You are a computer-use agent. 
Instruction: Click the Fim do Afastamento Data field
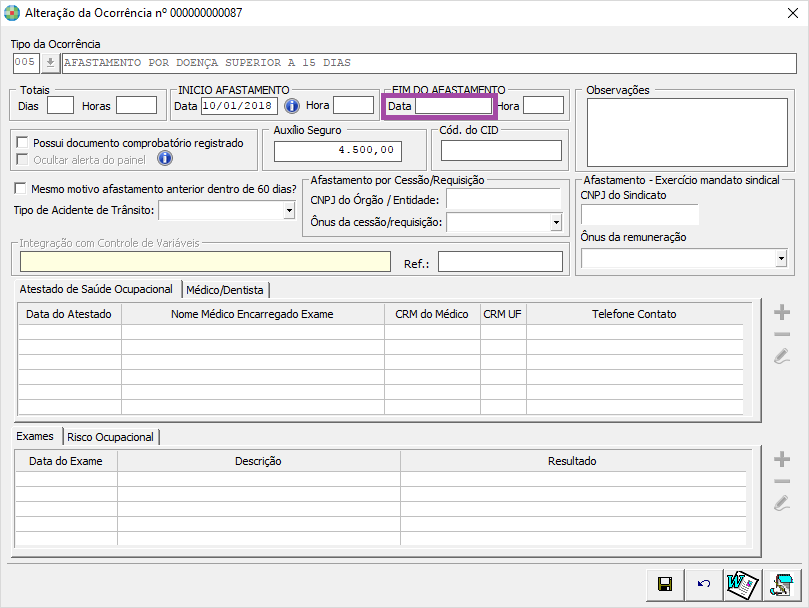[453, 105]
